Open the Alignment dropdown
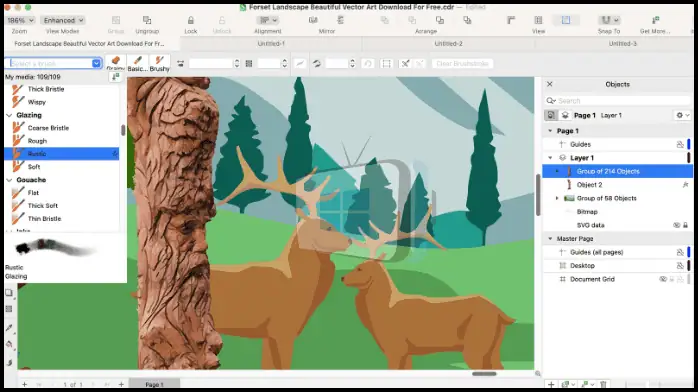The height and width of the screenshot is (392, 698). point(268,20)
